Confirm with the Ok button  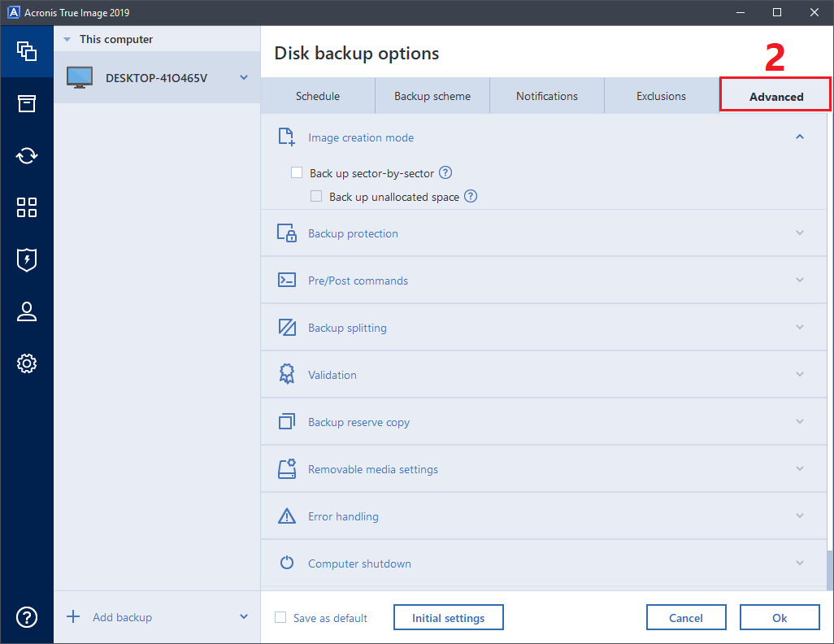[x=780, y=617]
